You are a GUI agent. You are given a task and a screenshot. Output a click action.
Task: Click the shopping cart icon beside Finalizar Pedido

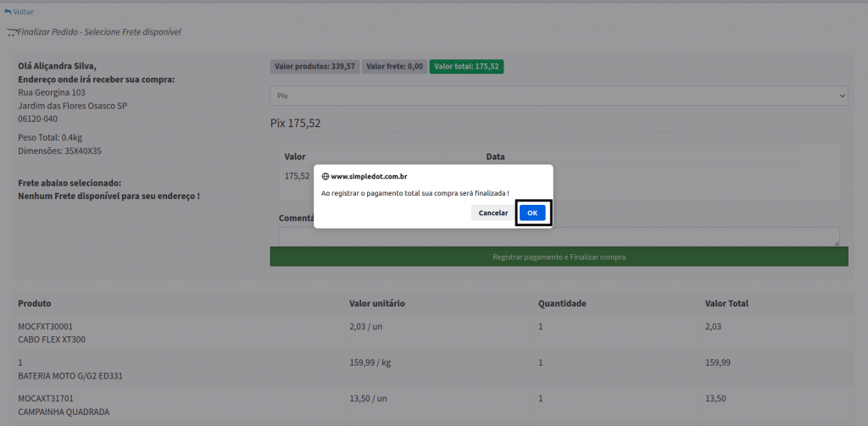[x=11, y=32]
